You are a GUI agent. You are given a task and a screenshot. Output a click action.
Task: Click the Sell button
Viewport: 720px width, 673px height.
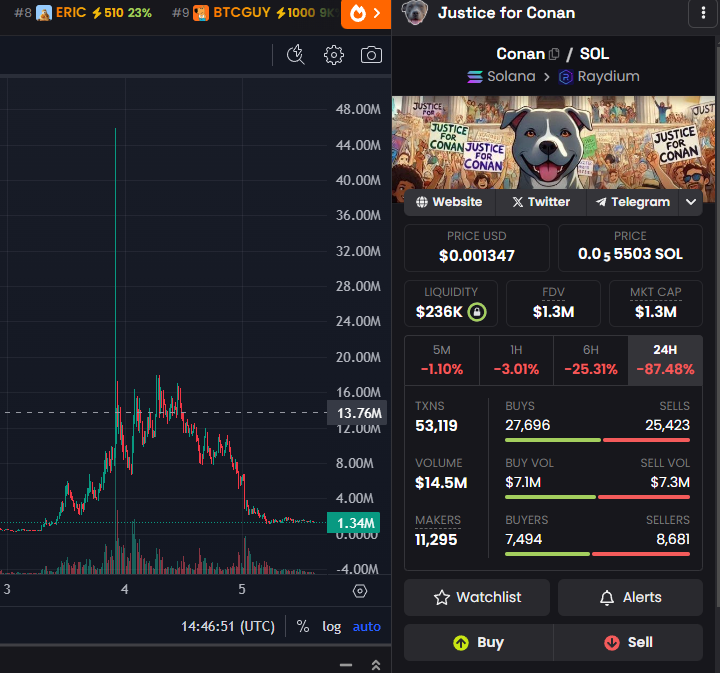[x=628, y=642]
